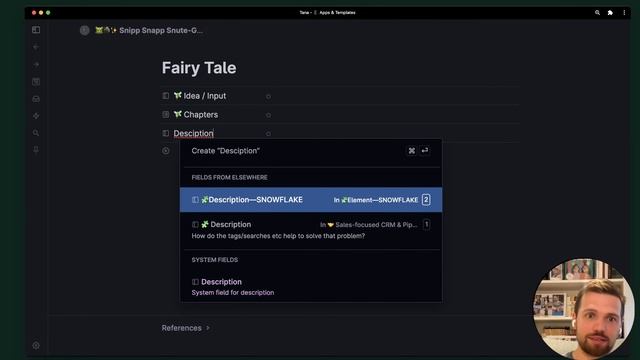Click the command key icon in Create row

[411, 151]
